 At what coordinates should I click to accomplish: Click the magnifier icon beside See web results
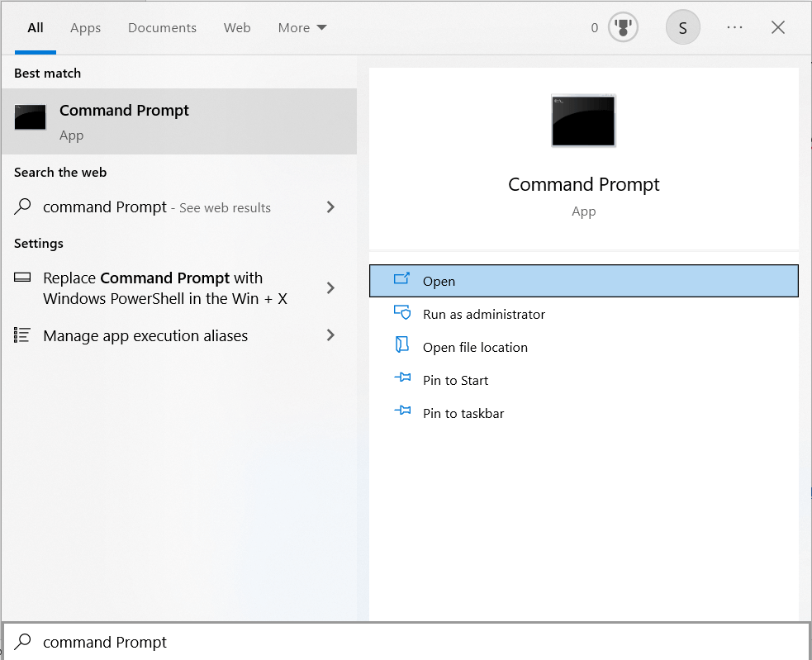[22, 207]
